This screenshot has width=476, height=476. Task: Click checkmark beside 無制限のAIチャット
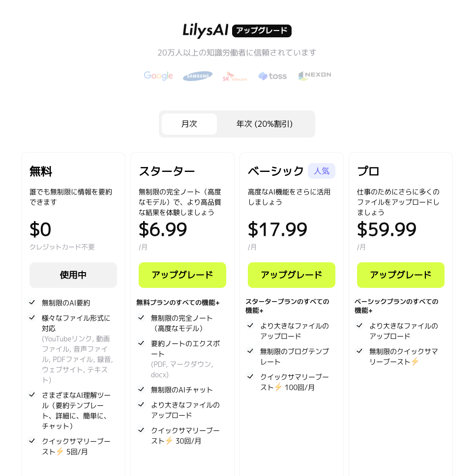click(141, 389)
